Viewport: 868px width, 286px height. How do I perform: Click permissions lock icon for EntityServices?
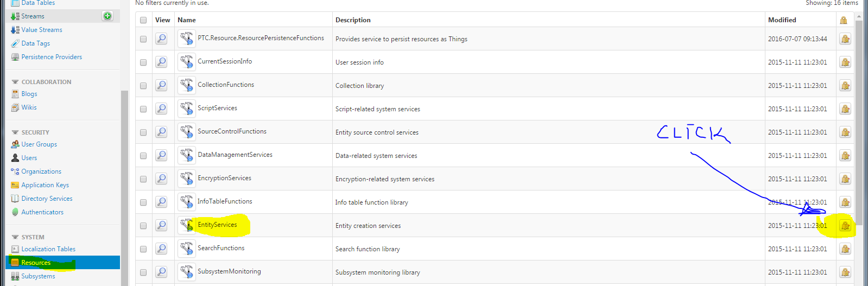pyautogui.click(x=845, y=226)
